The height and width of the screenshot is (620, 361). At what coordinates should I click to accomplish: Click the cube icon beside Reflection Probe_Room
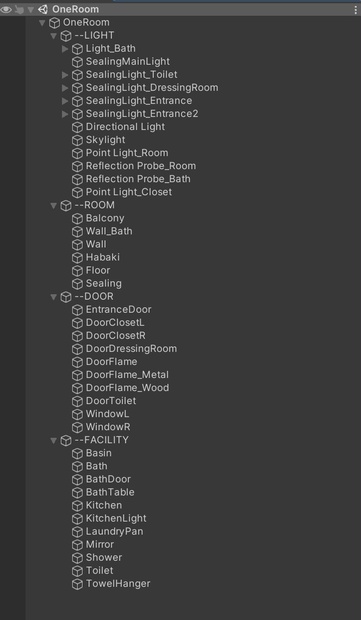pyautogui.click(x=77, y=166)
